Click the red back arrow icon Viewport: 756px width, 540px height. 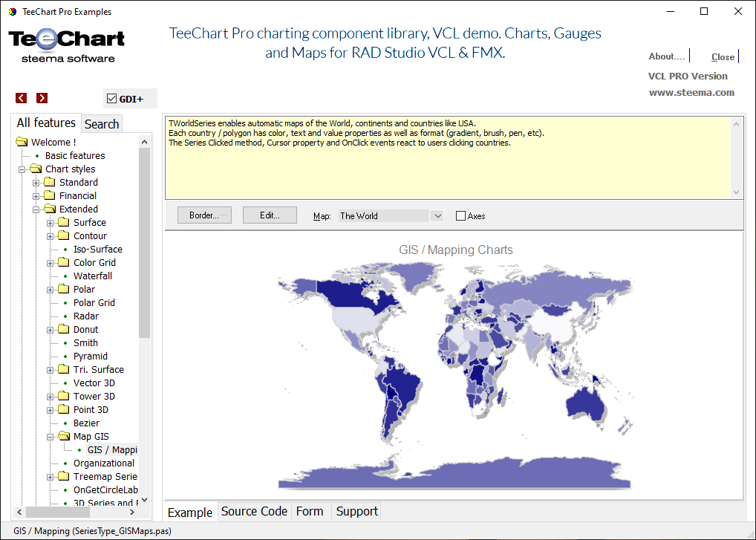22,98
